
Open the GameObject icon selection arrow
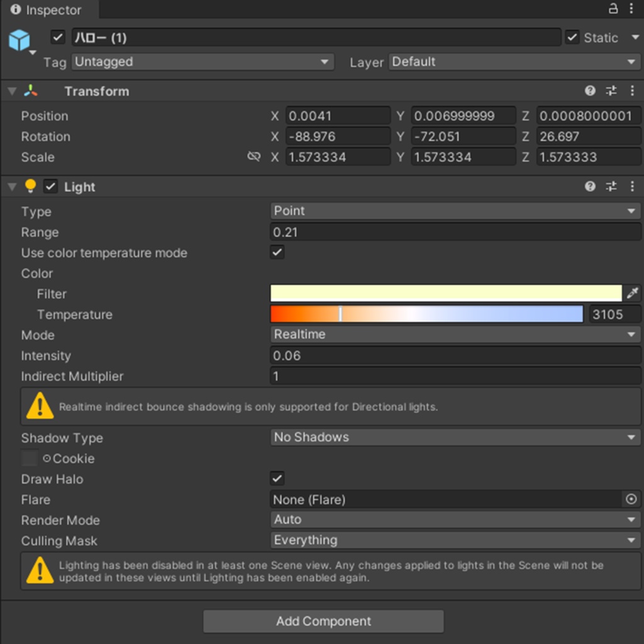33,53
